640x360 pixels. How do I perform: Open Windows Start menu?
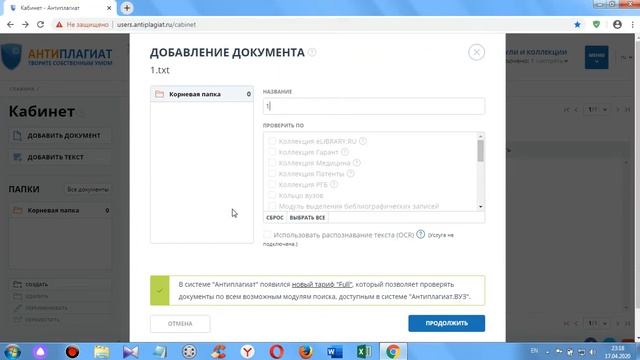tap(12, 351)
